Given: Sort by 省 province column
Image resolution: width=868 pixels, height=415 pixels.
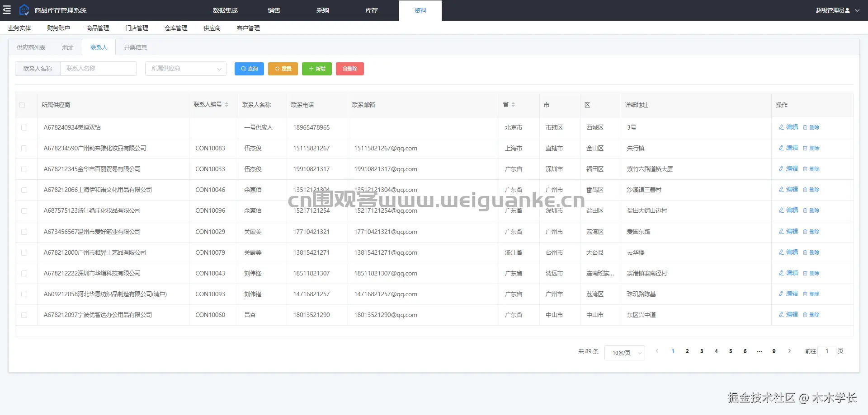Looking at the screenshot, I should (x=513, y=105).
